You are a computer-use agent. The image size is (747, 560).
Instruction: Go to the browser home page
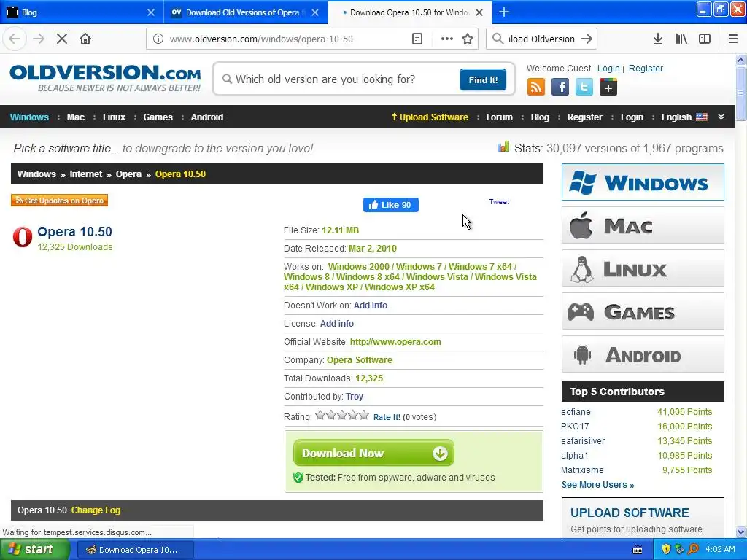point(85,39)
